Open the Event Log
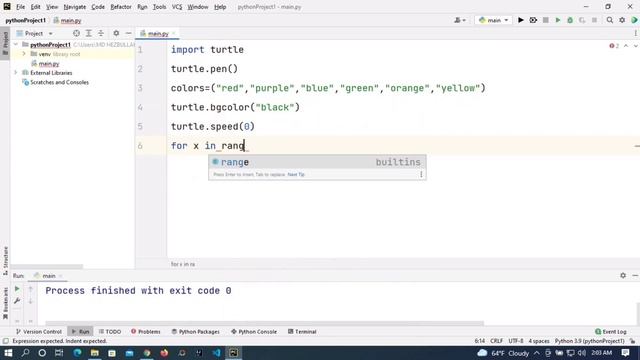Image resolution: width=640 pixels, height=360 pixels. [x=611, y=331]
